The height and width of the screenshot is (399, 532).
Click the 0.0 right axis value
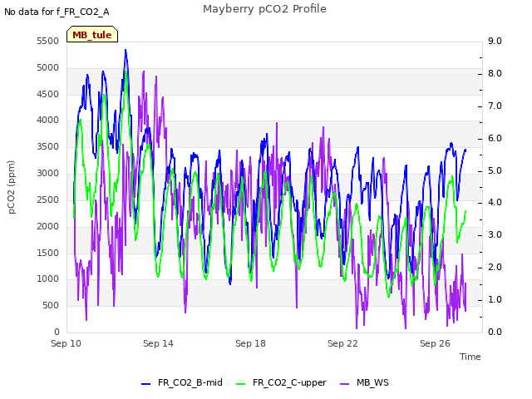(x=495, y=332)
